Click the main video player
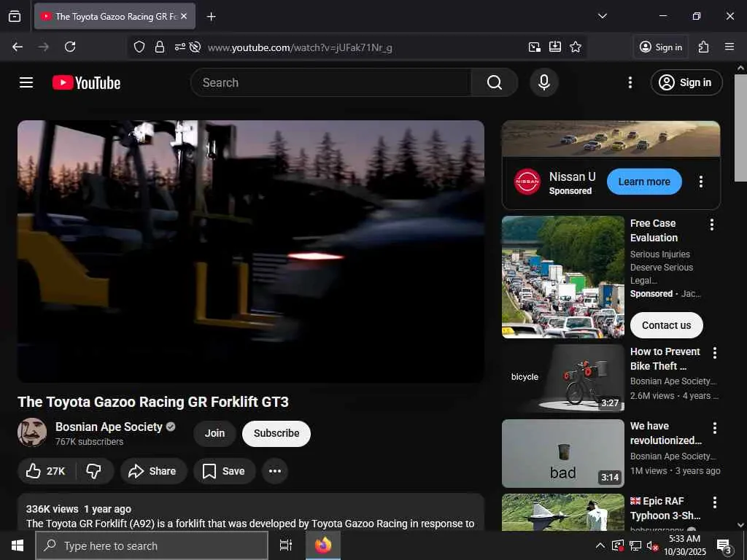The height and width of the screenshot is (560, 747). tap(251, 251)
